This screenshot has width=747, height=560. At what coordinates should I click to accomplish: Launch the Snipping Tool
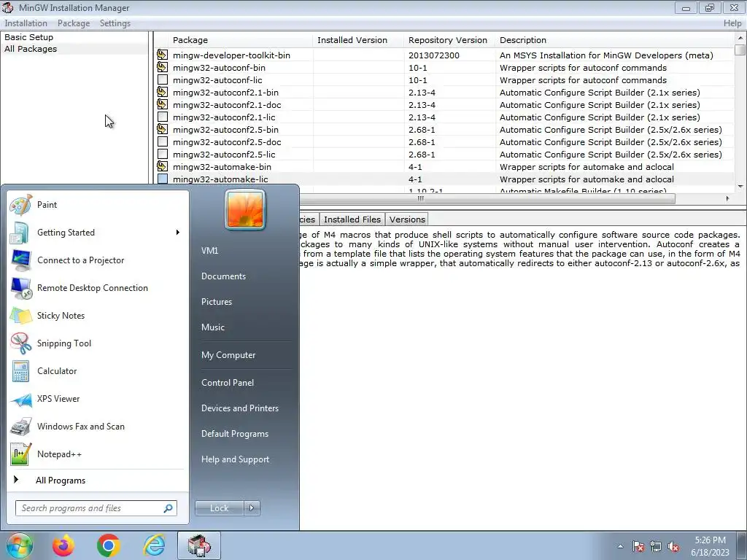[x=98, y=343]
